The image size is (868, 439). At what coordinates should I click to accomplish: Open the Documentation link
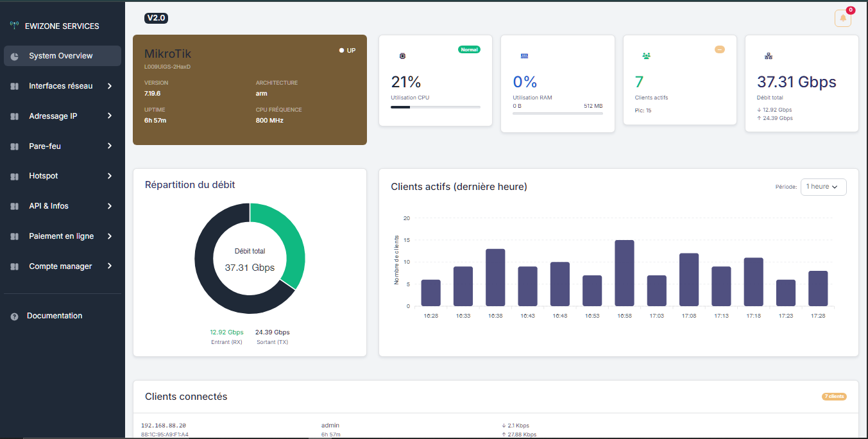[55, 315]
